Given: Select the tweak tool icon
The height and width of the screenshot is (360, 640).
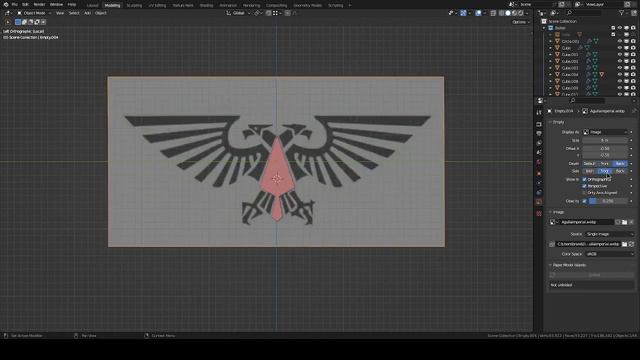Looking at the screenshot, I should pyautogui.click(x=8, y=22).
